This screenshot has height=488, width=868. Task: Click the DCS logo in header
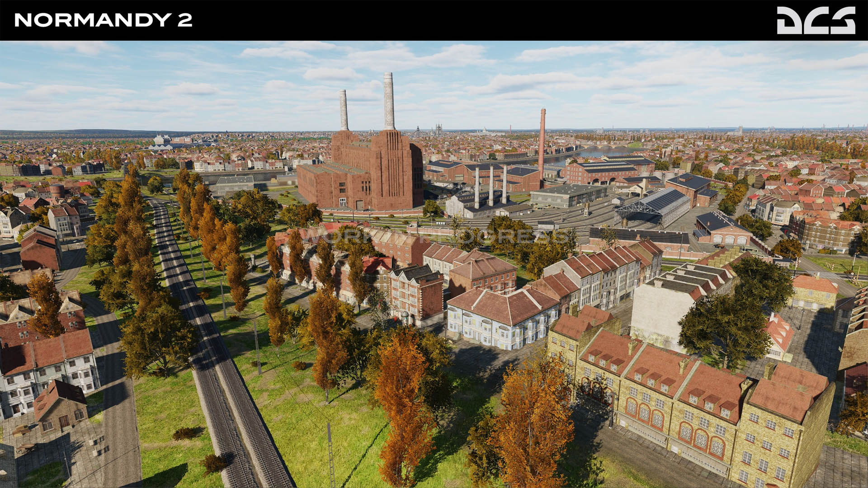click(x=816, y=20)
